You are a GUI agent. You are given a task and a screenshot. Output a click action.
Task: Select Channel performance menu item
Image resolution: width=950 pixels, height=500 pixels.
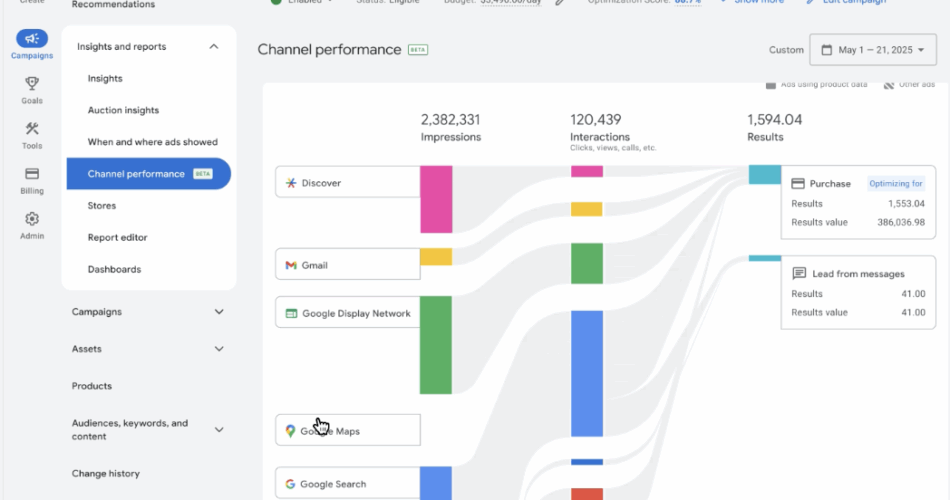coord(149,174)
